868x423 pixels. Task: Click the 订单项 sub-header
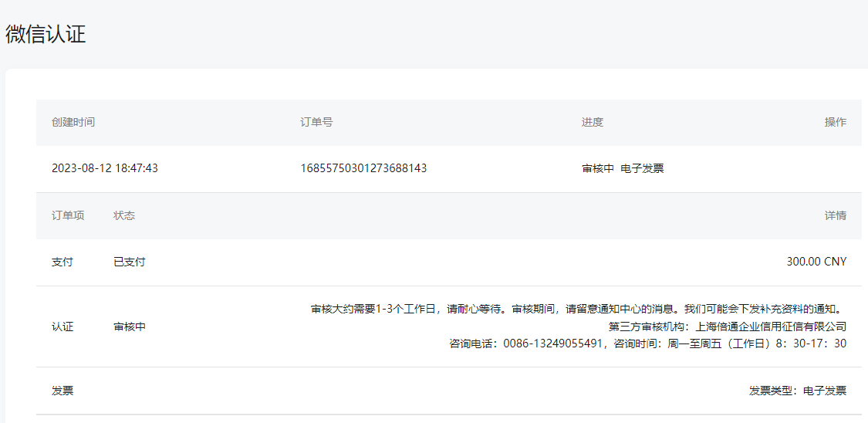point(68,215)
